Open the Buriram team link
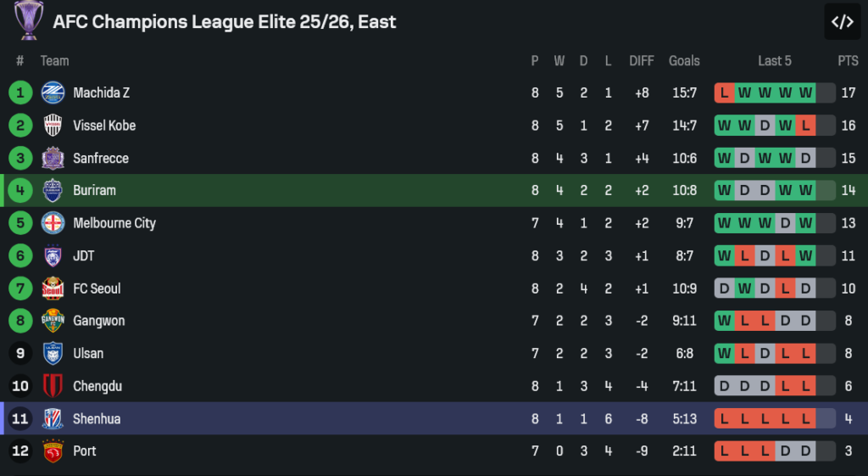This screenshot has width=868, height=476. coord(94,191)
